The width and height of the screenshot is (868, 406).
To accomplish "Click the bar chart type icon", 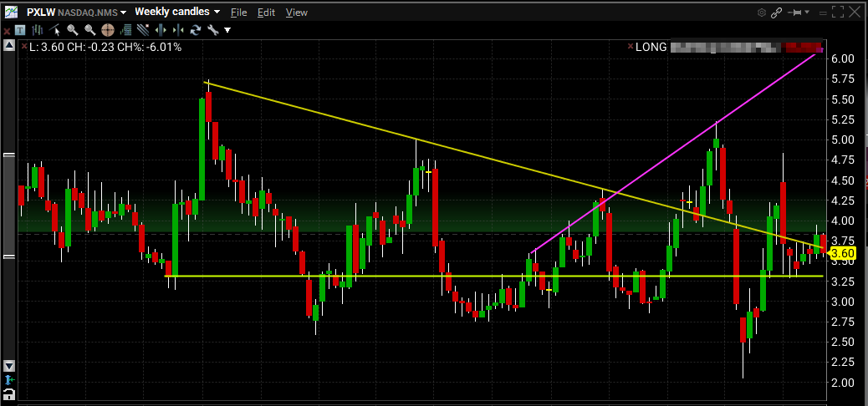I will pos(38,30).
